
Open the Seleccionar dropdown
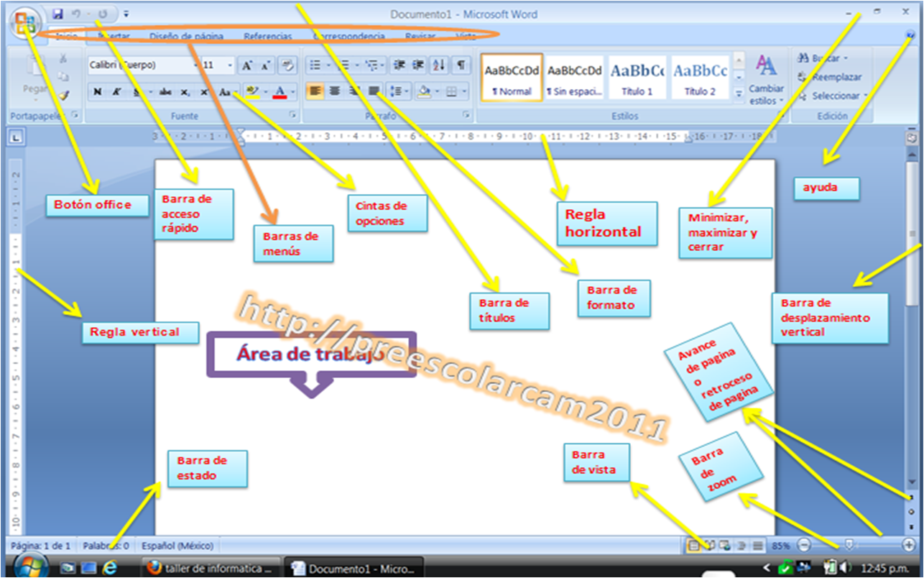833,96
